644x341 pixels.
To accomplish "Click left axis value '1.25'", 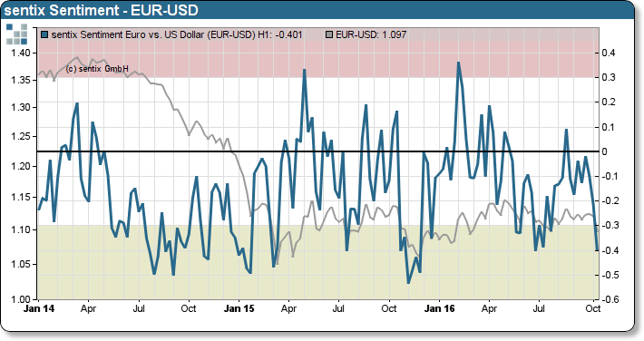I will click(21, 136).
